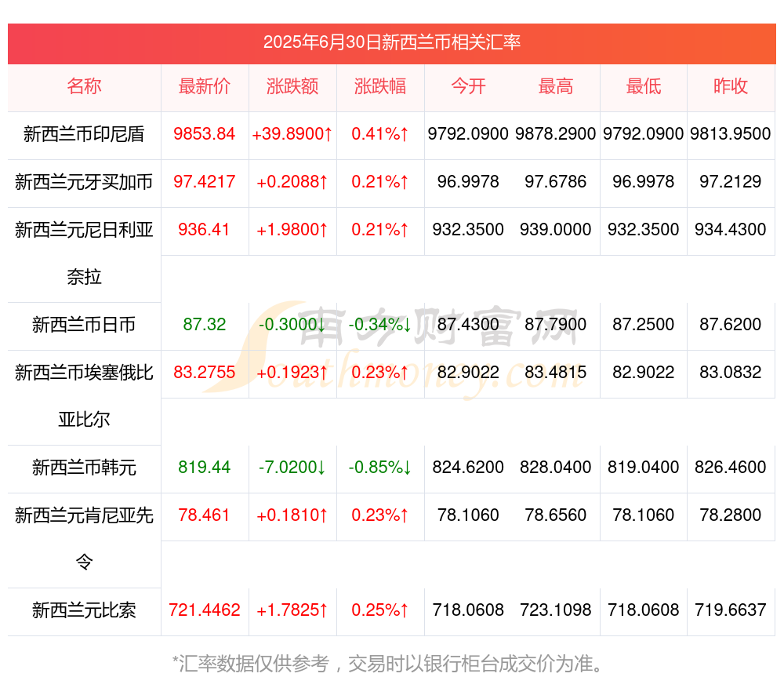Click the change amount -0.3000↓

click(x=292, y=324)
